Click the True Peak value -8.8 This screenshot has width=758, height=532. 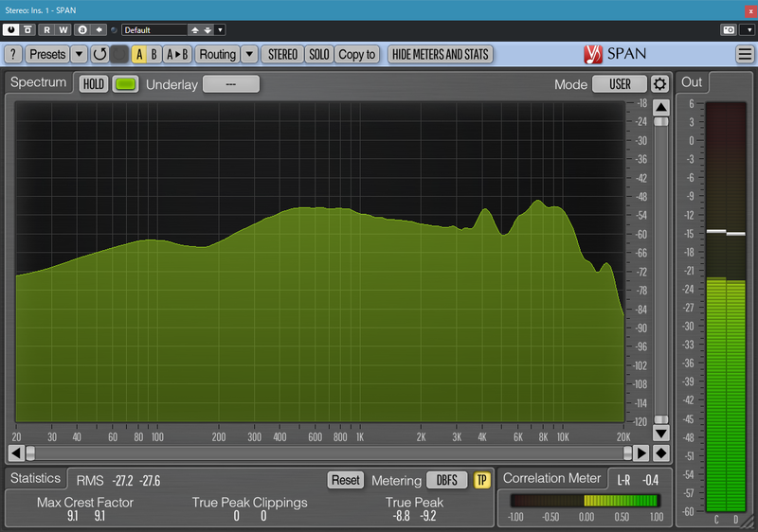point(401,516)
